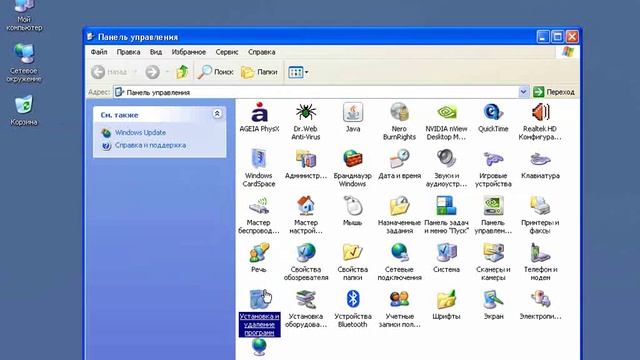Viewport: 640px width, 360px height.
Task: Click the Назад back button
Action: (x=109, y=72)
